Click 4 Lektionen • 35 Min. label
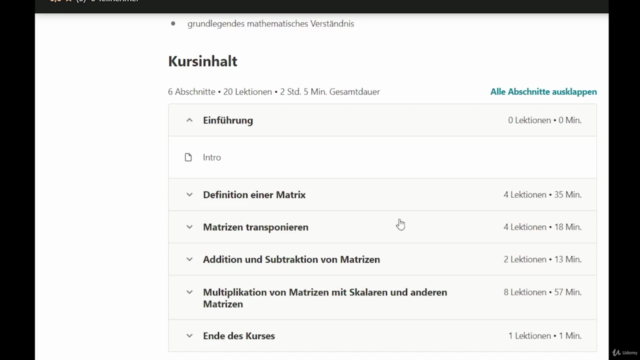The width and height of the screenshot is (640, 360). (542, 195)
